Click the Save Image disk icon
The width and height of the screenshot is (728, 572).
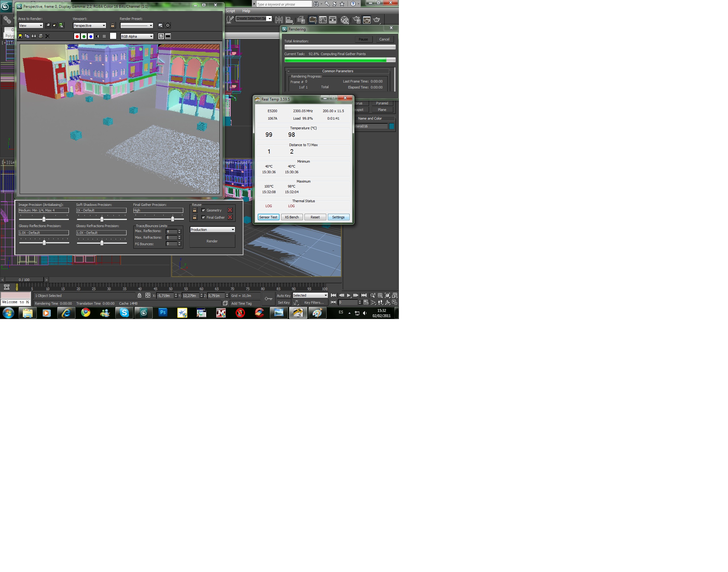pos(20,36)
